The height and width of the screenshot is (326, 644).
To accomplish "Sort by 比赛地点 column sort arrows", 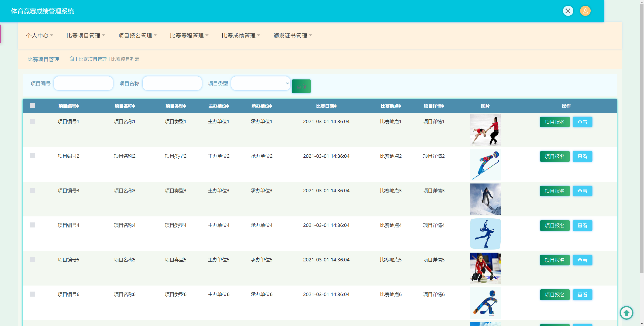I will [x=400, y=106].
